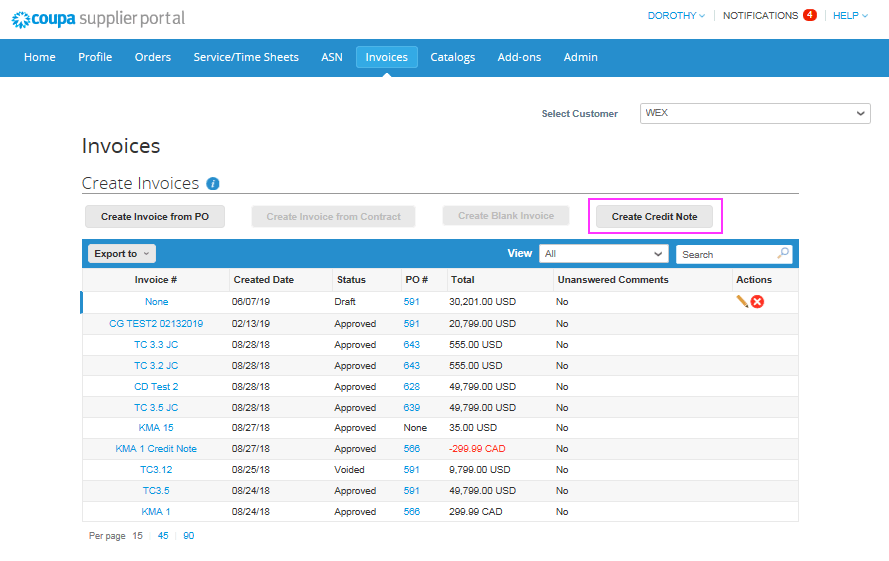This screenshot has height=561, width=889.
Task: Open PO 643 in TC 3.3 JC row
Action: point(412,345)
